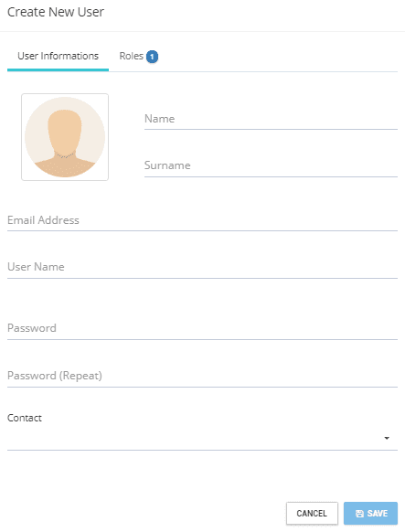Open the Contact selection field

click(x=202, y=439)
